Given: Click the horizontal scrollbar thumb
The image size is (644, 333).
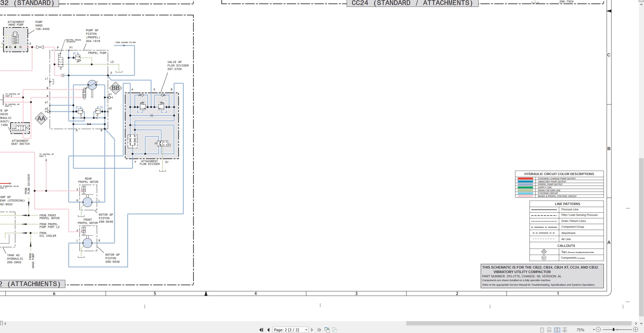Looking at the screenshot, I should [x=519, y=323].
